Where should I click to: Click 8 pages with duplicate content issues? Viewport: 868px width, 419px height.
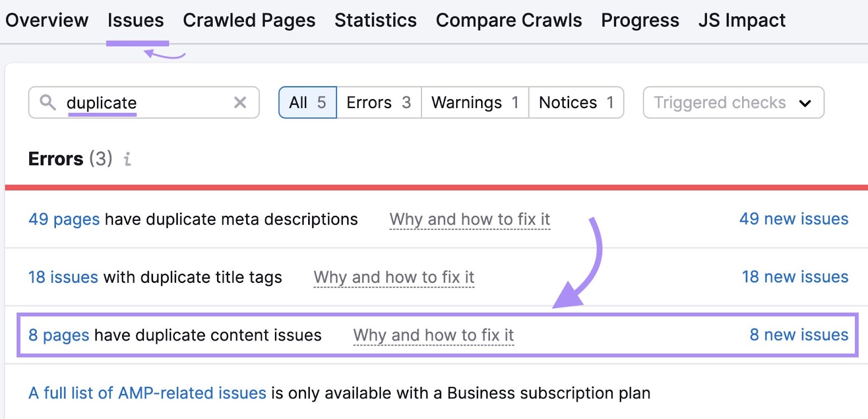click(x=59, y=335)
